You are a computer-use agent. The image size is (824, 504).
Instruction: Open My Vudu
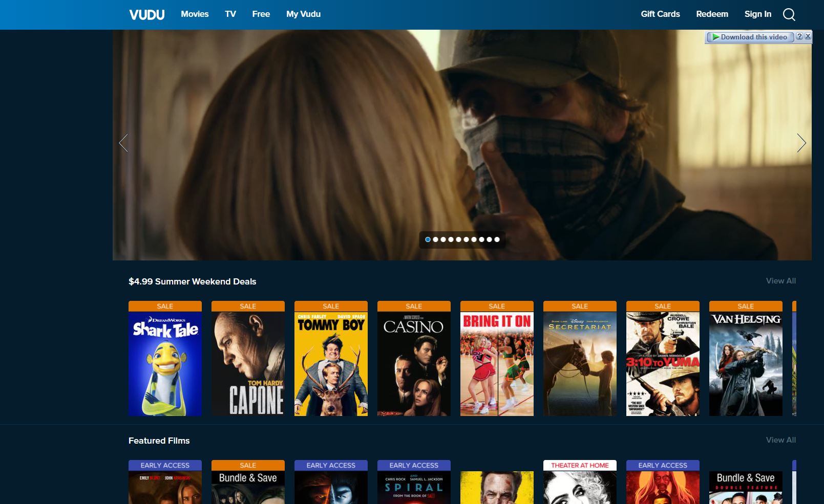pyautogui.click(x=303, y=14)
